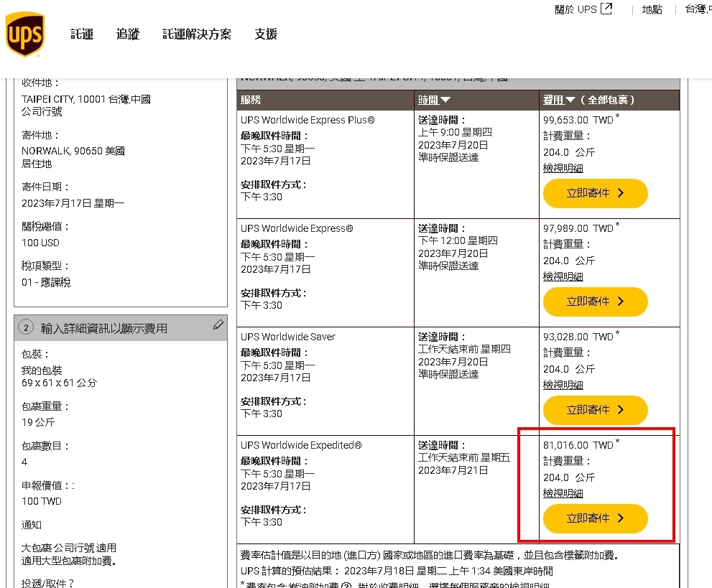View details for 97,989.00 TWD rate
This screenshot has height=588, width=712.
pos(563,276)
